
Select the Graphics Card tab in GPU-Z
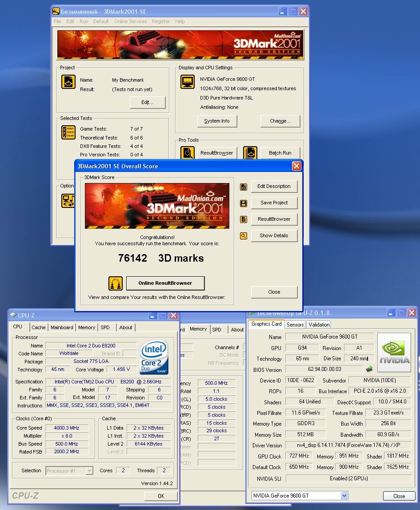267,324
